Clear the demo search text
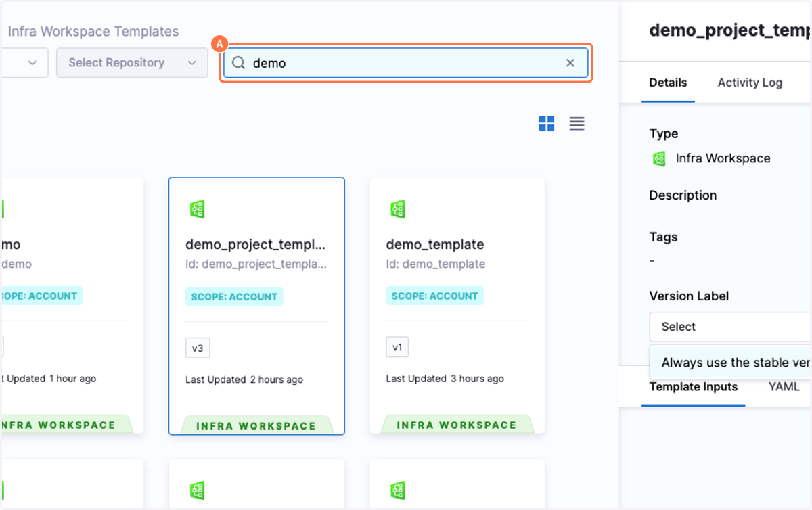This screenshot has height=510, width=812. (570, 63)
